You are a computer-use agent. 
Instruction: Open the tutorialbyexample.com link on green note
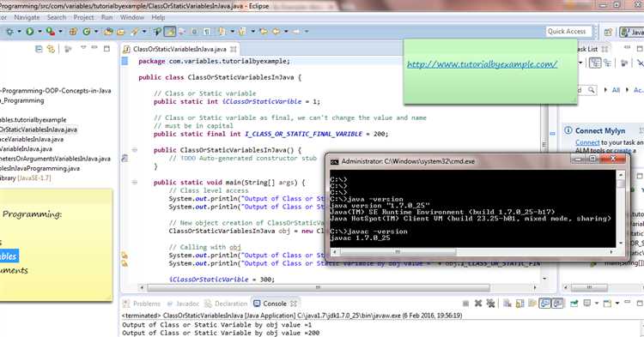point(483,64)
